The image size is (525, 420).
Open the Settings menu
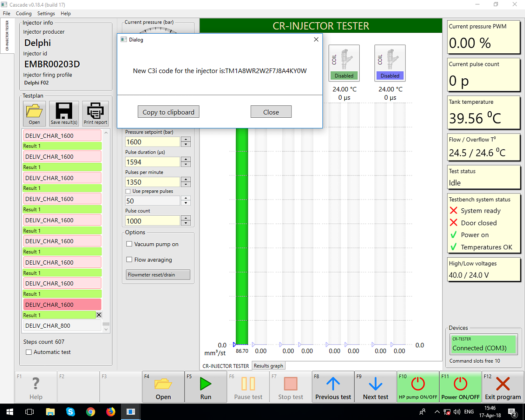pyautogui.click(x=46, y=14)
